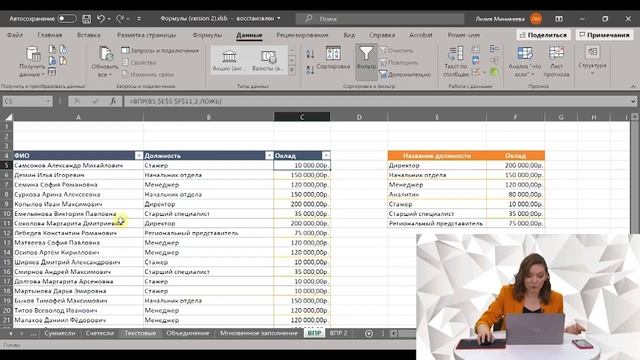Select cell Самсонов Александр Михайлович
The image size is (640, 360).
click(78, 165)
